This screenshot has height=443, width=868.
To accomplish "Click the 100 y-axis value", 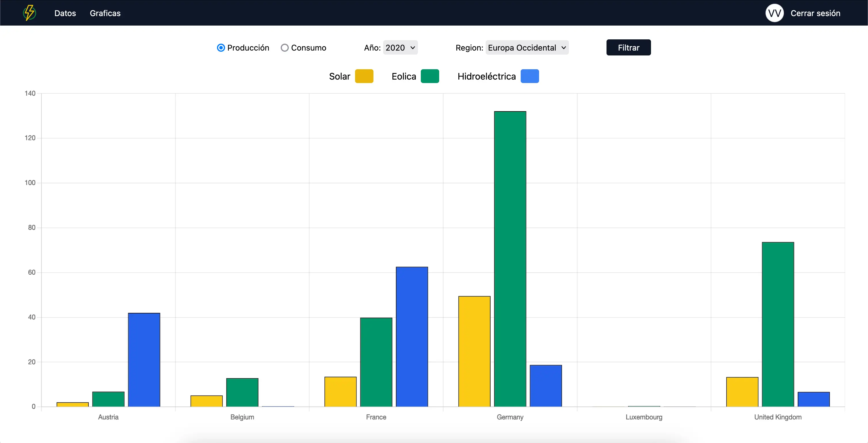I will tap(30, 183).
